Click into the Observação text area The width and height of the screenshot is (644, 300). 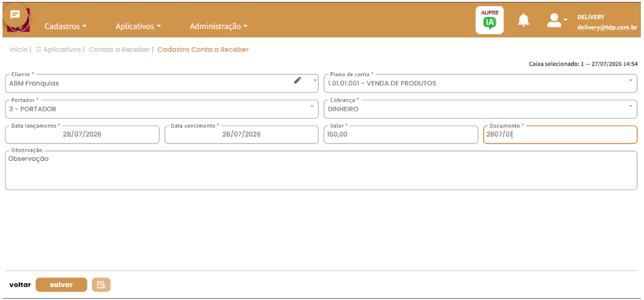pos(321,170)
